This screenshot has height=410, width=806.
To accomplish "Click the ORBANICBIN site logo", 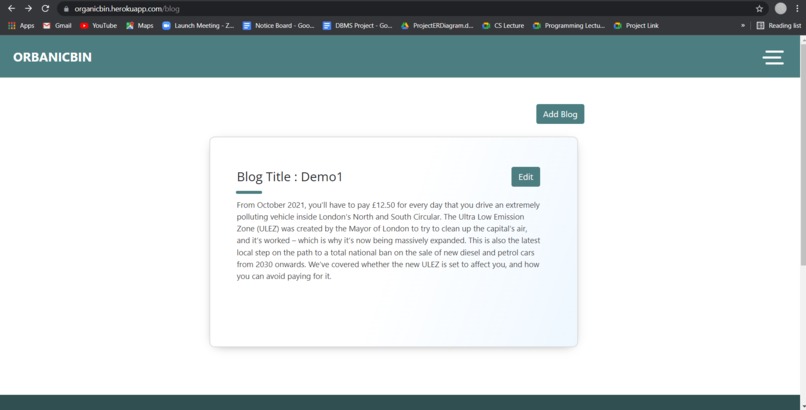I will pos(52,57).
